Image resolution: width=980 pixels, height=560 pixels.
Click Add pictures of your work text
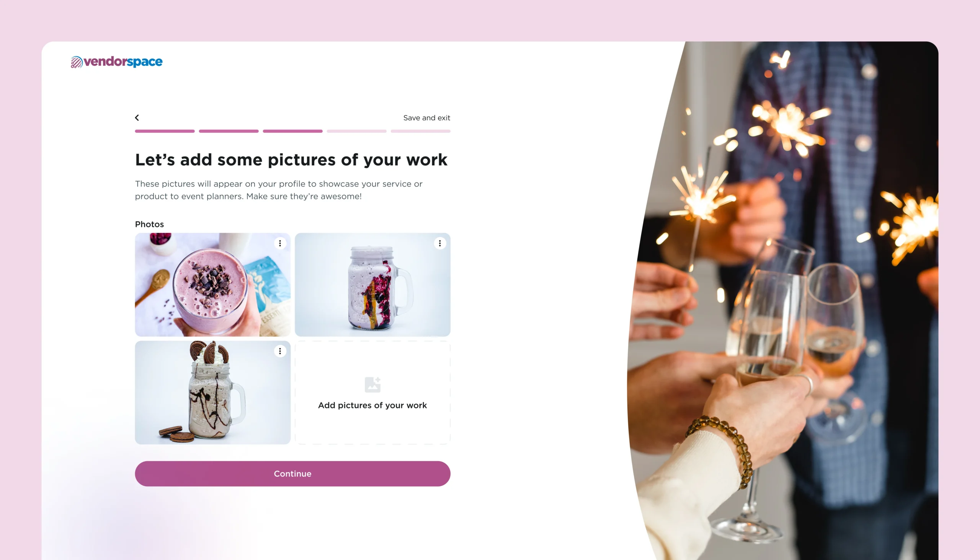click(372, 405)
